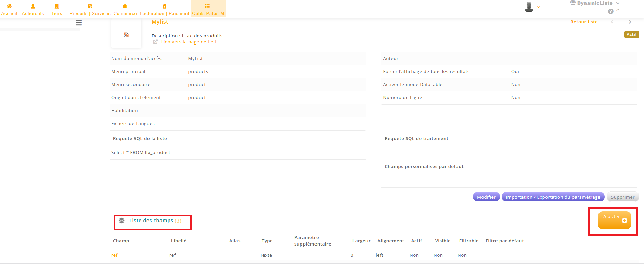
Task: Click the Modifier button
Action: [486, 197]
